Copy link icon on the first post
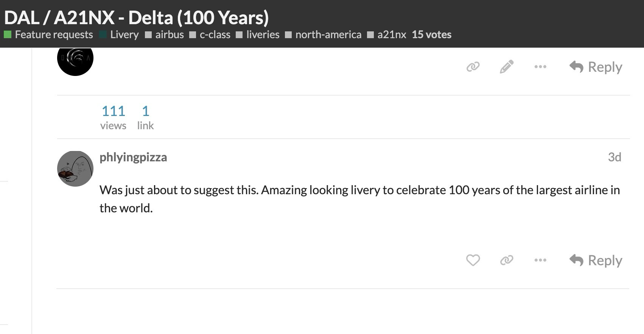Screen dimensions: 644x334 [473, 67]
